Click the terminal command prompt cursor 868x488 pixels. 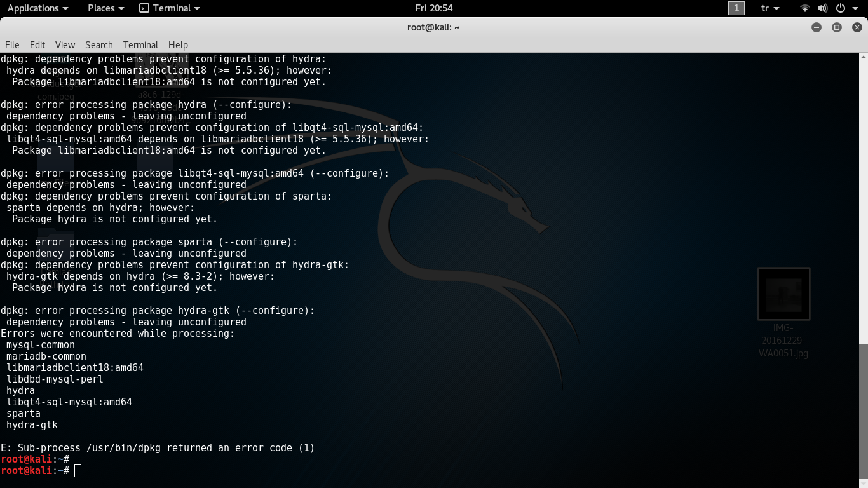click(78, 471)
